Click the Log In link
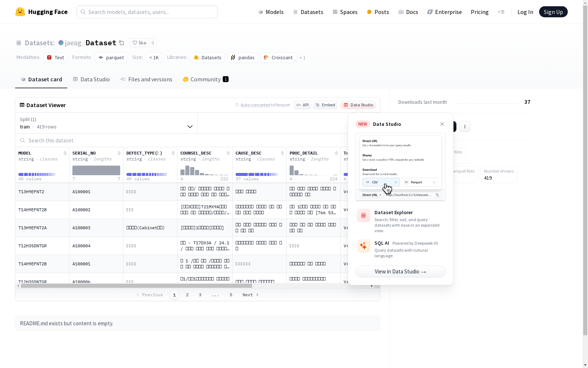 click(x=525, y=12)
